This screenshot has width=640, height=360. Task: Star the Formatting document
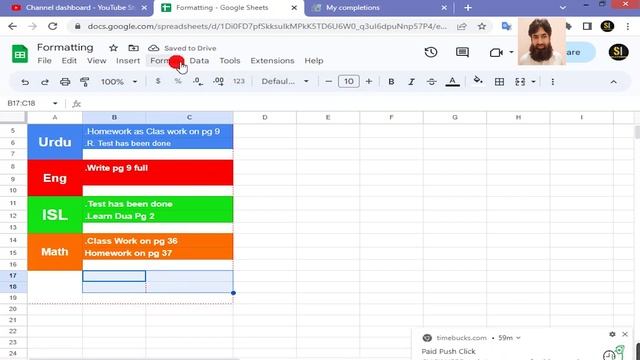pyautogui.click(x=113, y=48)
